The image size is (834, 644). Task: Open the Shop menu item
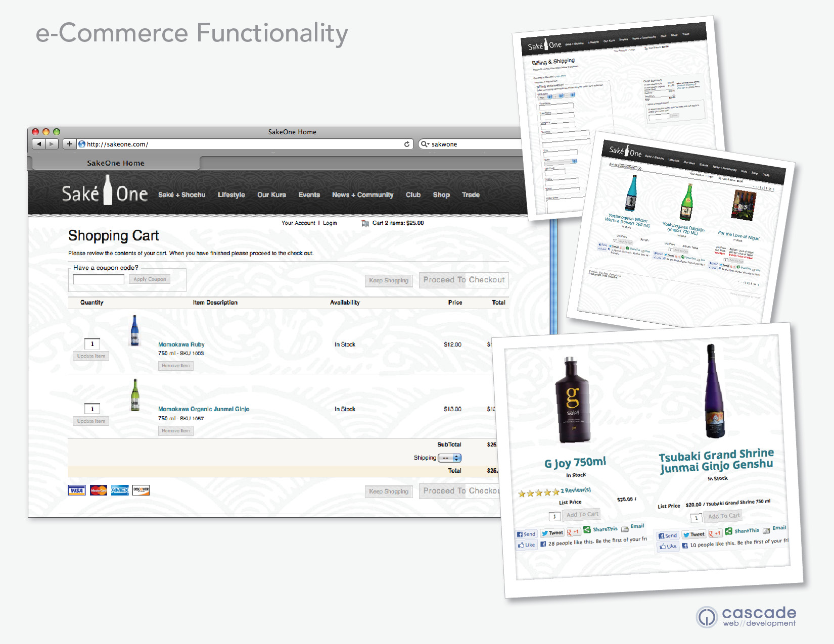pyautogui.click(x=441, y=195)
